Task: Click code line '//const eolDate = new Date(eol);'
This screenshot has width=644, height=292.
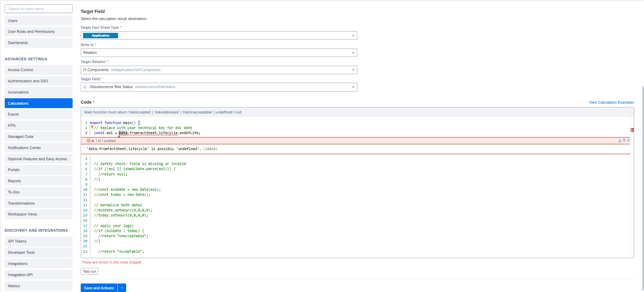Action: tap(128, 190)
